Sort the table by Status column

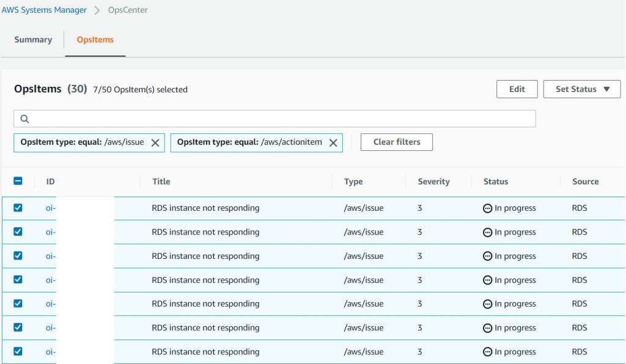(x=495, y=181)
